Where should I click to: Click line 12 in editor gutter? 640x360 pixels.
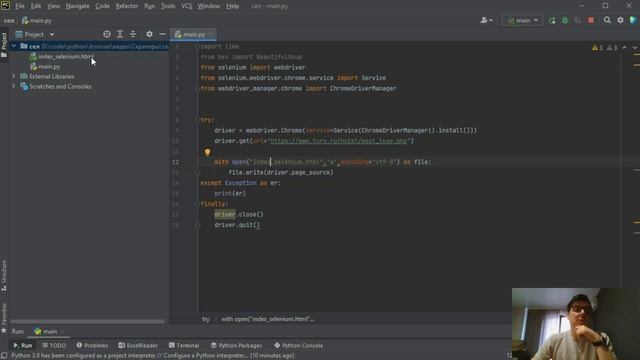(x=175, y=162)
